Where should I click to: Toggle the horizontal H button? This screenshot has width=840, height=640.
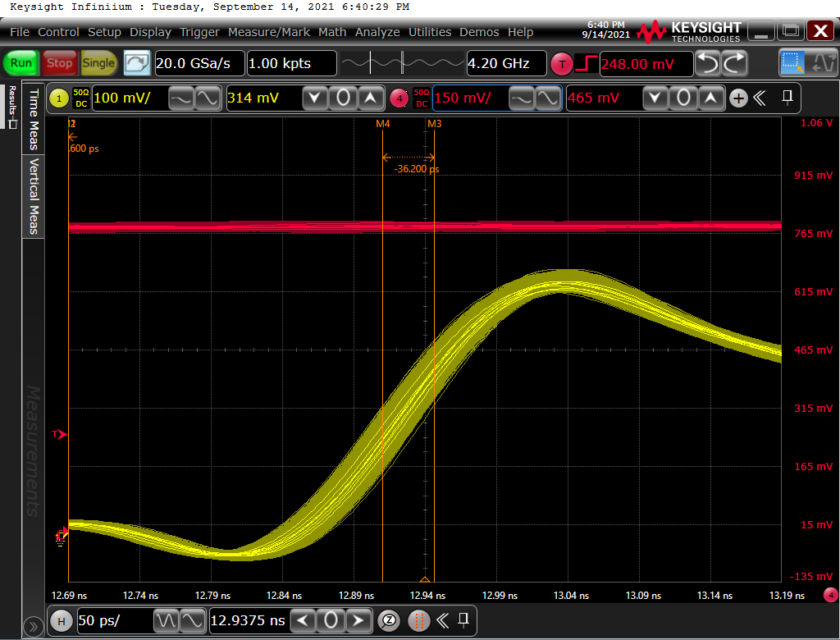click(61, 620)
